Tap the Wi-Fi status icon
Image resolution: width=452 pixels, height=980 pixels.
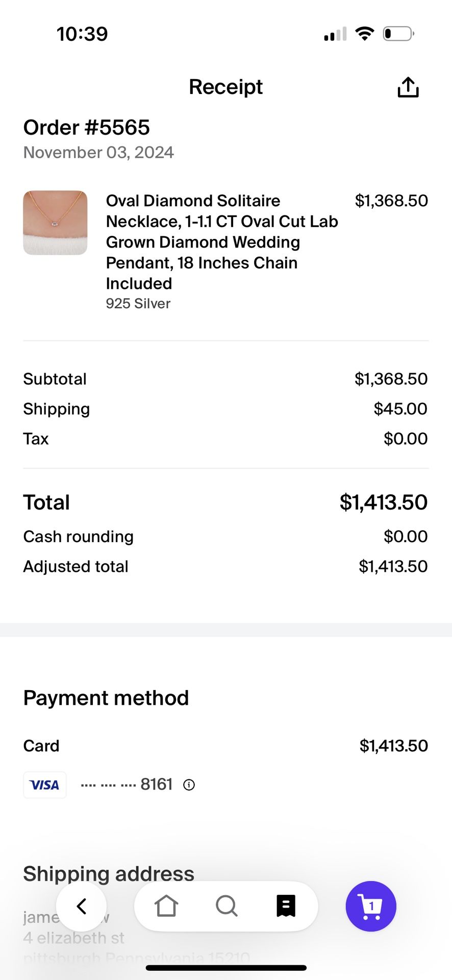[364, 34]
